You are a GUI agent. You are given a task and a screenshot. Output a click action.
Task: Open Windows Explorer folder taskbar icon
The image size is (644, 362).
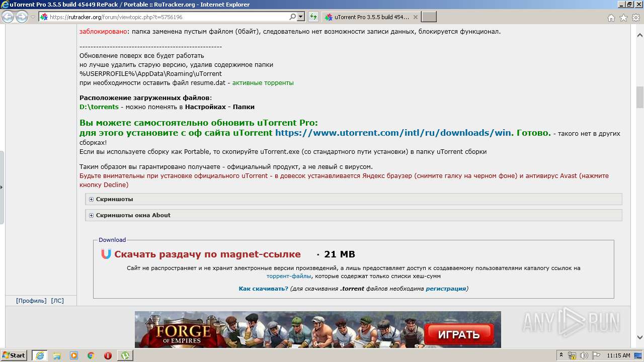point(57,355)
